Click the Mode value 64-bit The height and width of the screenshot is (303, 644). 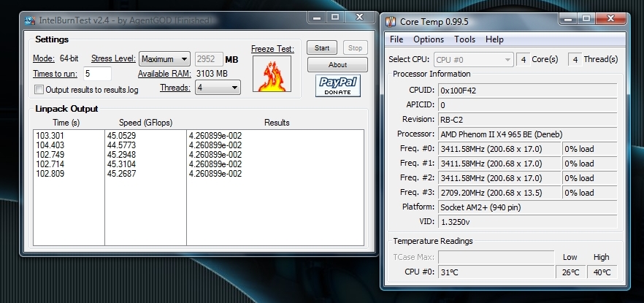69,58
